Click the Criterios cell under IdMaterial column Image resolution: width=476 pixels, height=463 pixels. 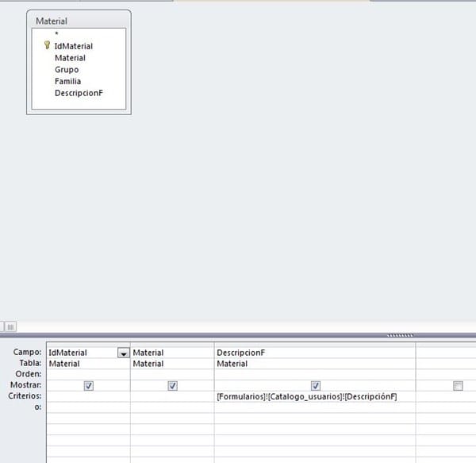point(88,396)
